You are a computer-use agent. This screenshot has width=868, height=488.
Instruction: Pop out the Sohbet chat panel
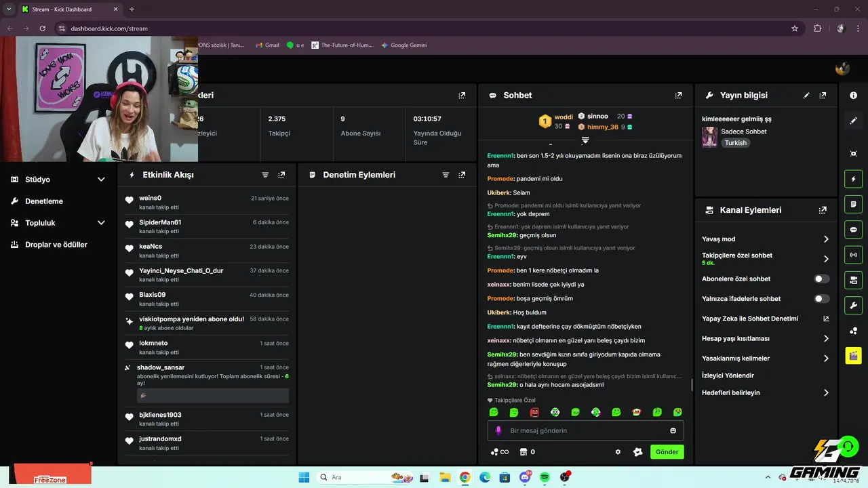(x=678, y=96)
